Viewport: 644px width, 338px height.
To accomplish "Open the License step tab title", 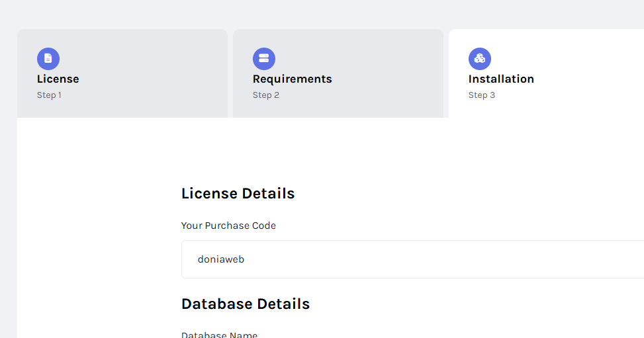I will pos(58,79).
